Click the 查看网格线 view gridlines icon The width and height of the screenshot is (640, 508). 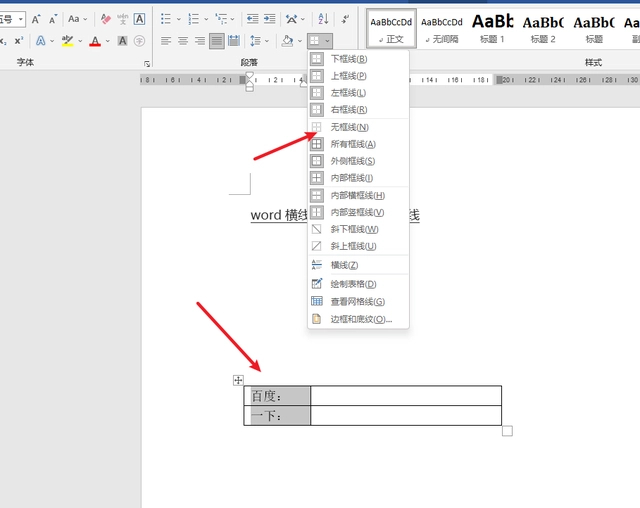(x=317, y=301)
